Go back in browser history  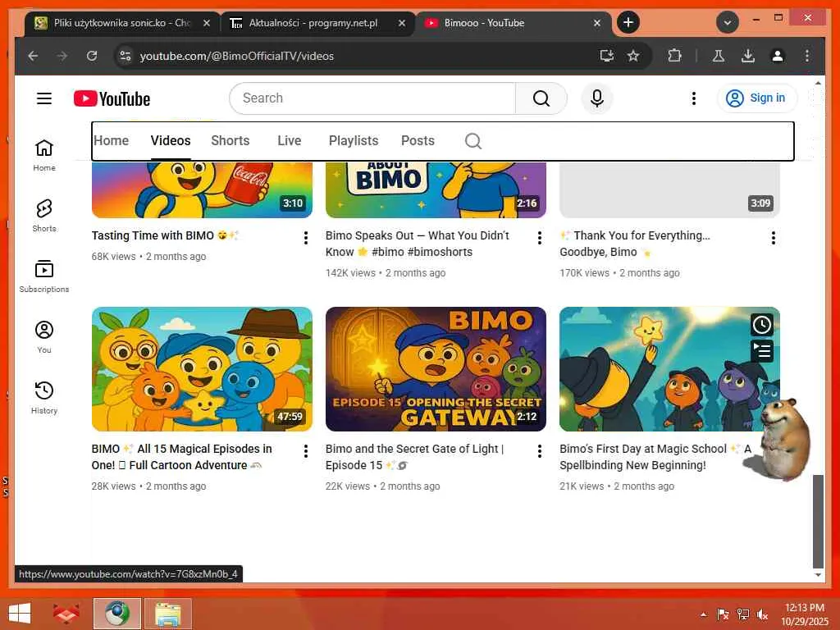pos(33,56)
